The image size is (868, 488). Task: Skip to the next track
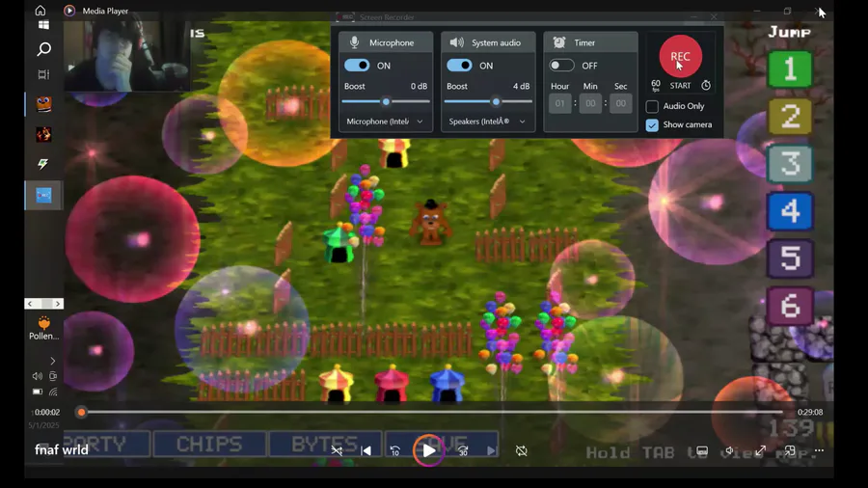click(x=492, y=451)
